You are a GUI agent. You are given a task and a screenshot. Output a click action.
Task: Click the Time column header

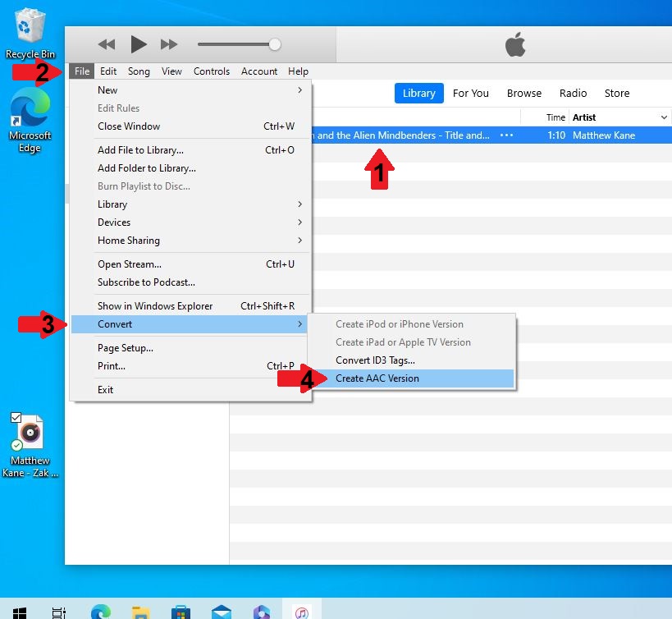[x=555, y=117]
